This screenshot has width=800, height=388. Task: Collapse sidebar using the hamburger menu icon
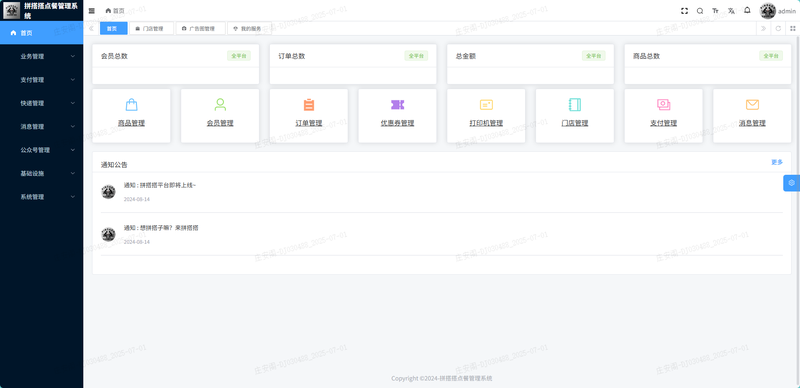[x=91, y=11]
